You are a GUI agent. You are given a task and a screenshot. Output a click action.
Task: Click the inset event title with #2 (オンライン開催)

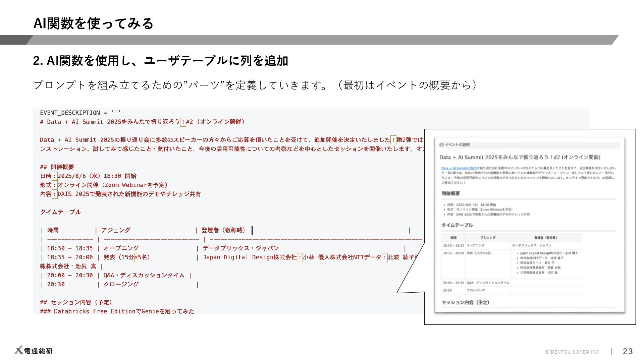pos(520,157)
